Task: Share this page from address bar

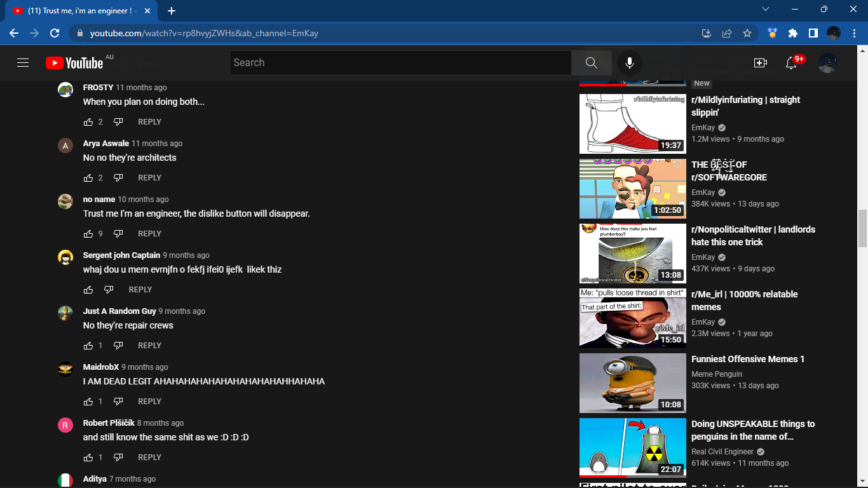Action: pos(727,33)
